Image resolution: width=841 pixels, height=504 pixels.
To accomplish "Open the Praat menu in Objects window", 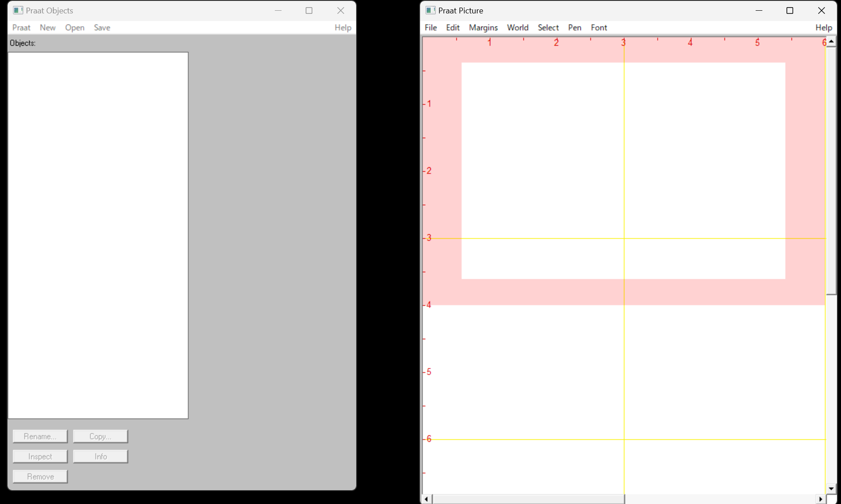I will tap(21, 28).
